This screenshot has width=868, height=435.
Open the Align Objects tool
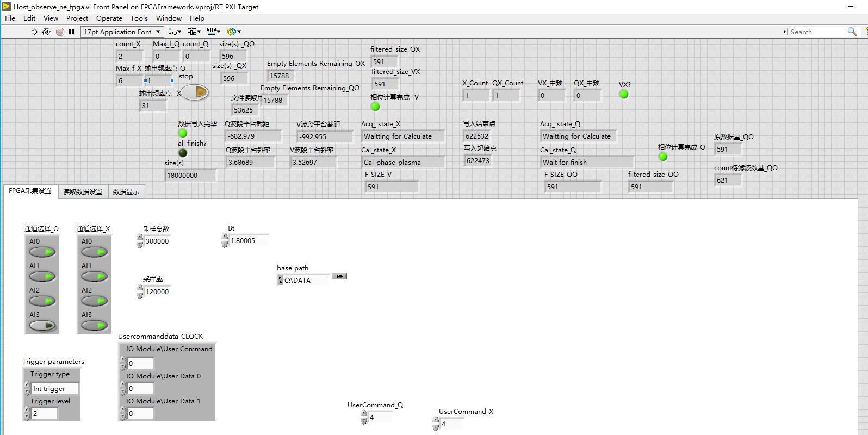(175, 32)
